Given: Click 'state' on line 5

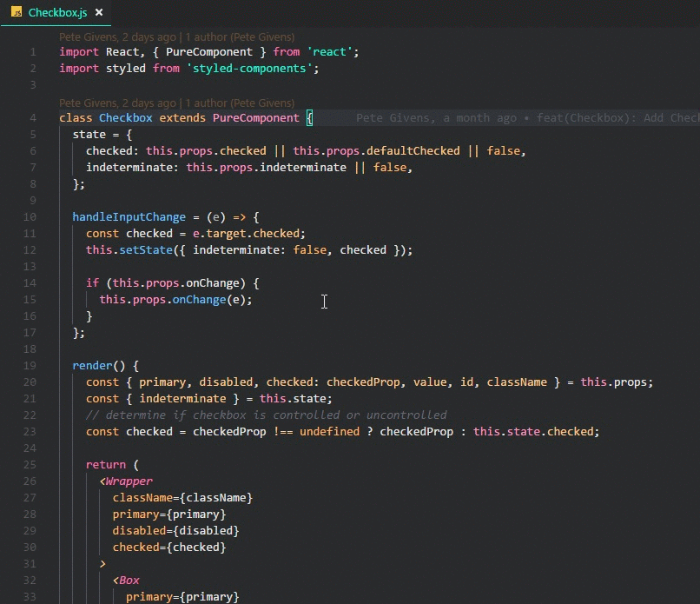Looking at the screenshot, I should pos(89,135).
